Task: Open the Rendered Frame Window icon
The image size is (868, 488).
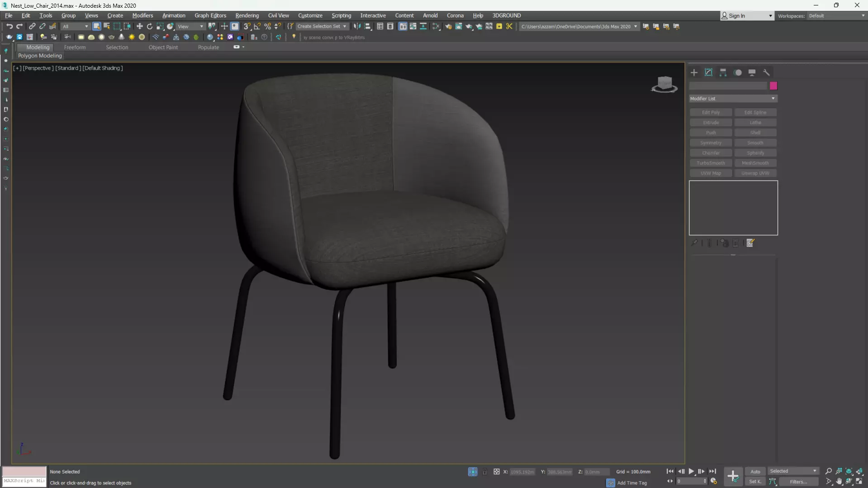Action: pos(459,26)
